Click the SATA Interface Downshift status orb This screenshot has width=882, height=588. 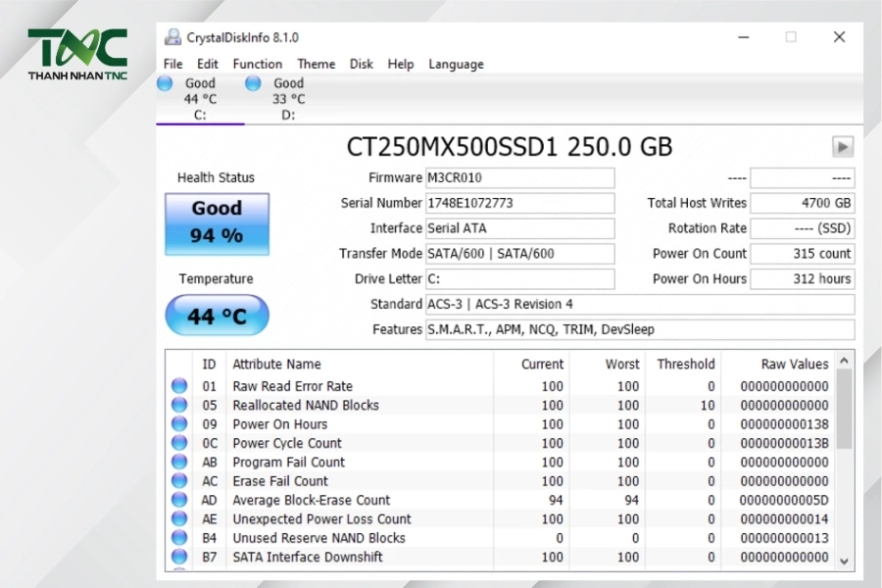click(179, 557)
